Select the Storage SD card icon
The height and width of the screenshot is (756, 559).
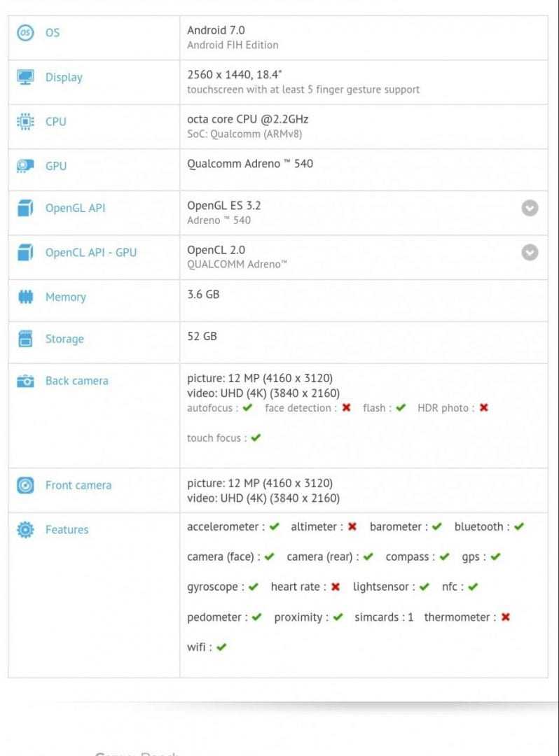pyautogui.click(x=25, y=339)
